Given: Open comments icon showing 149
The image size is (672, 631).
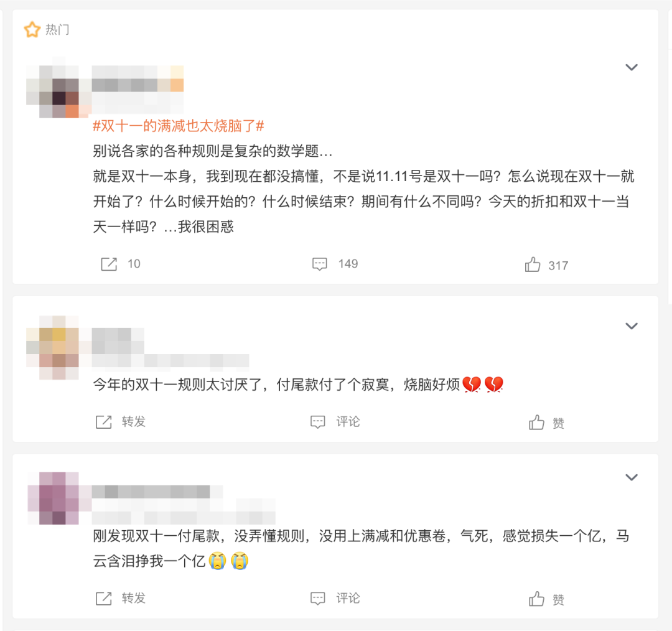Looking at the screenshot, I should click(320, 264).
